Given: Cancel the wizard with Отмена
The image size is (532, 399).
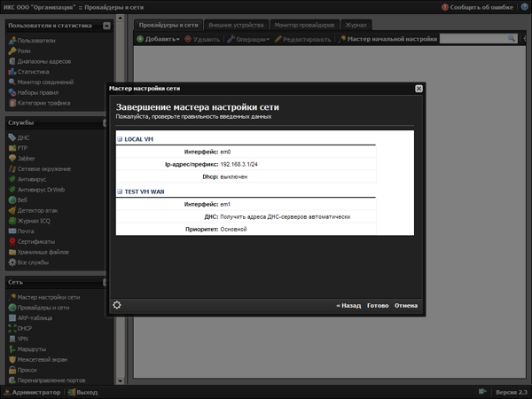Looking at the screenshot, I should 406,305.
